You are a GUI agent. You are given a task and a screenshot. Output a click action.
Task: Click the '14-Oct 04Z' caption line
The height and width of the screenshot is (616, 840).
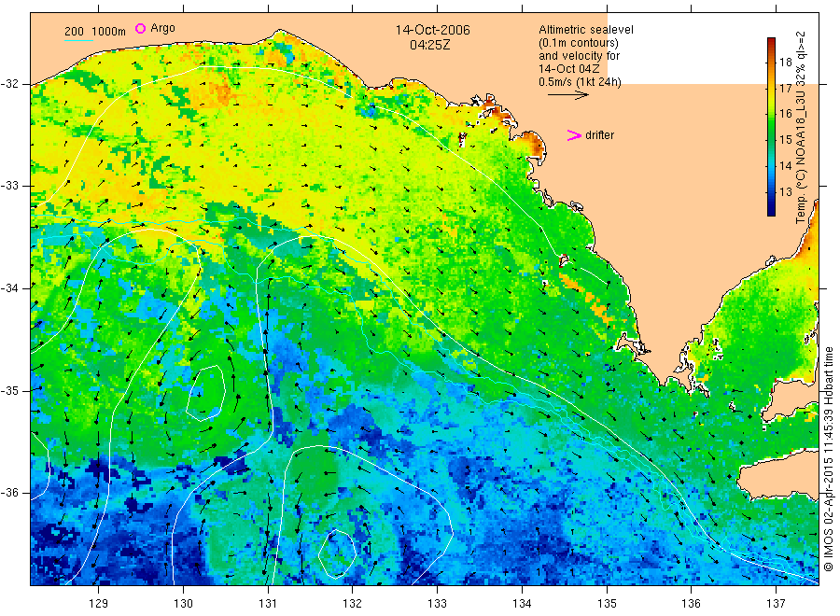coord(569,69)
